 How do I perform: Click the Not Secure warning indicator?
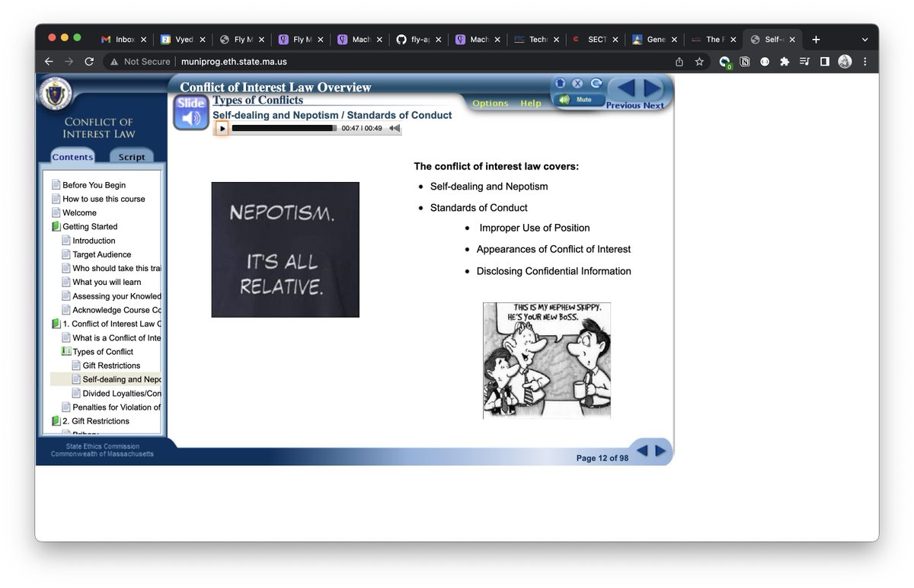point(140,62)
